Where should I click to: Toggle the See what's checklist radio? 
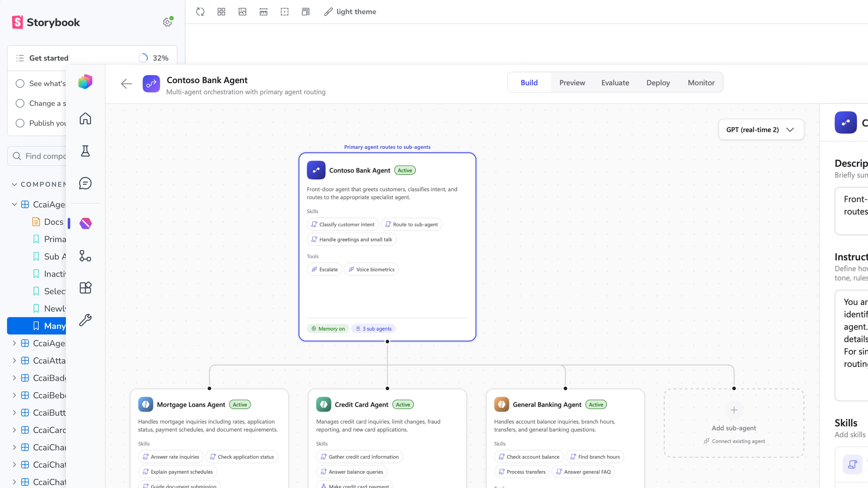20,84
